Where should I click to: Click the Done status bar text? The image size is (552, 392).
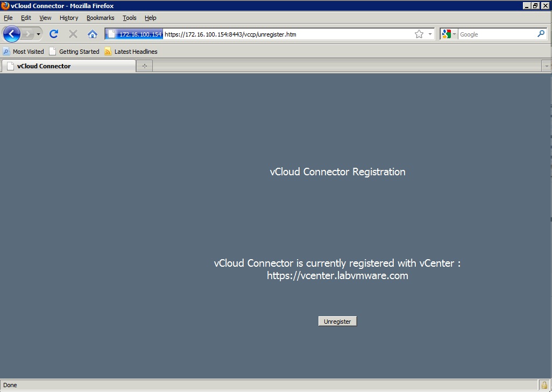point(10,385)
